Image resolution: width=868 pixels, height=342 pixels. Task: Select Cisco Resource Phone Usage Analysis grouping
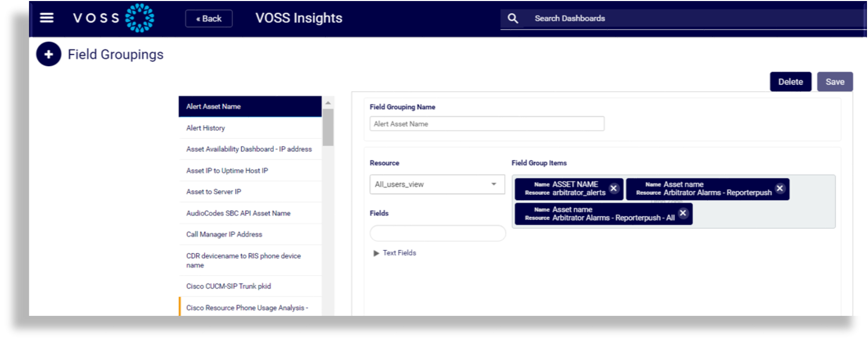[250, 307]
